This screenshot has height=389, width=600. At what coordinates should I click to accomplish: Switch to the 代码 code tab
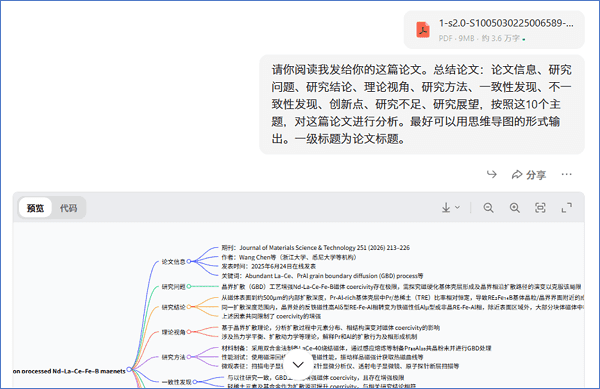[68, 208]
